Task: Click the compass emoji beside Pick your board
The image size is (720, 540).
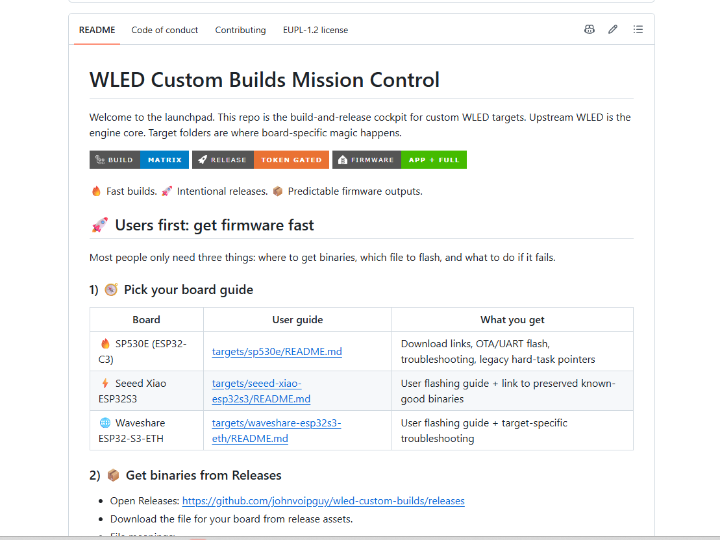Action: (x=111, y=290)
